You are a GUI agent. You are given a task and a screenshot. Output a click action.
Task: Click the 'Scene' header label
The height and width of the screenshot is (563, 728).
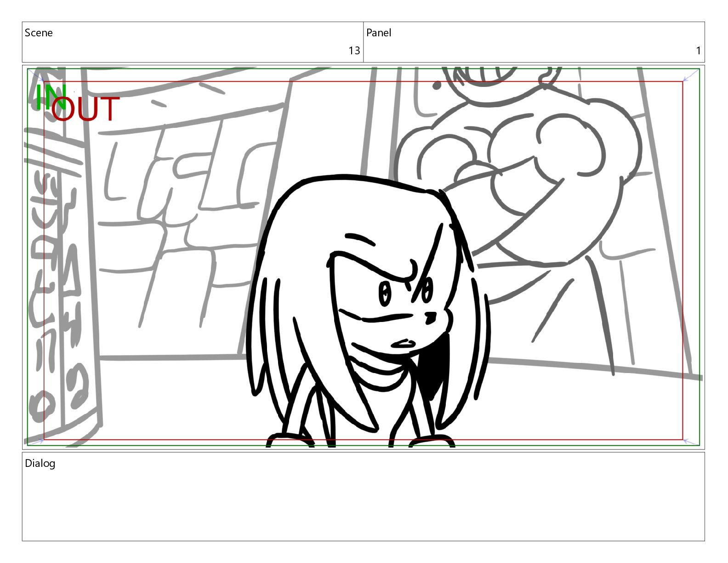pos(39,33)
